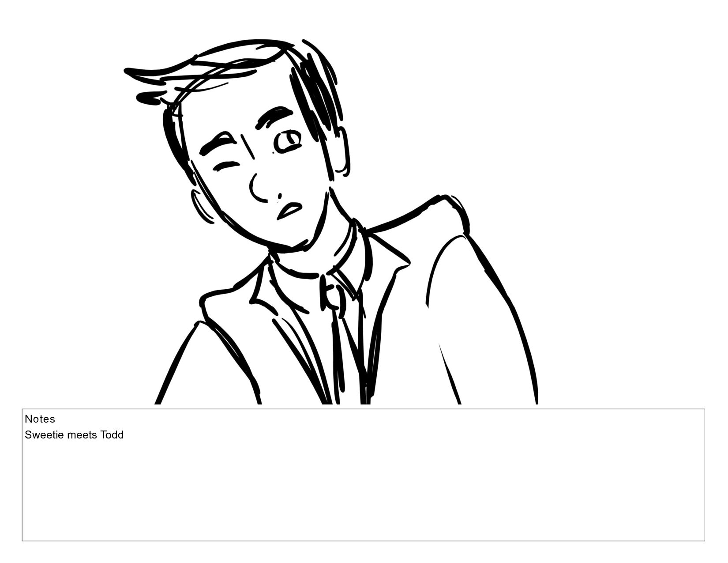Click the text 'Sweetie meets Todd'
The image size is (728, 563).
[74, 435]
